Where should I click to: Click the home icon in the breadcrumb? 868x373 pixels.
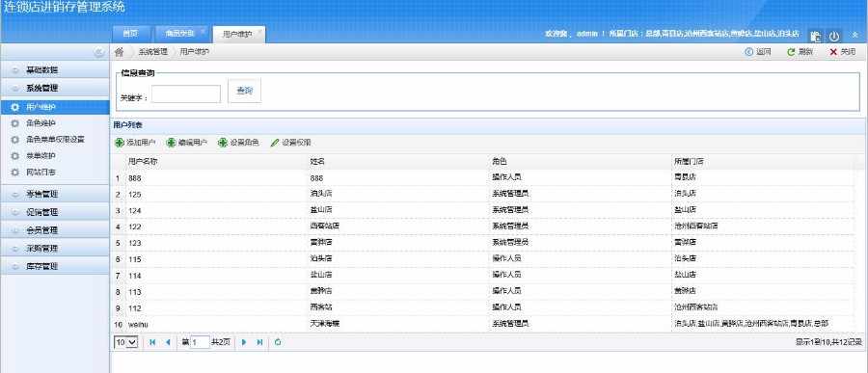(x=119, y=52)
